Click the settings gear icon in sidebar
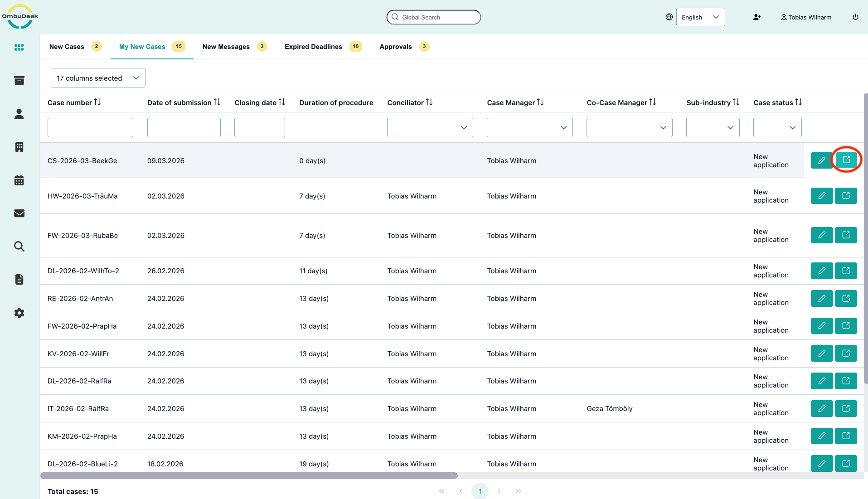This screenshot has width=868, height=499. coord(19,313)
